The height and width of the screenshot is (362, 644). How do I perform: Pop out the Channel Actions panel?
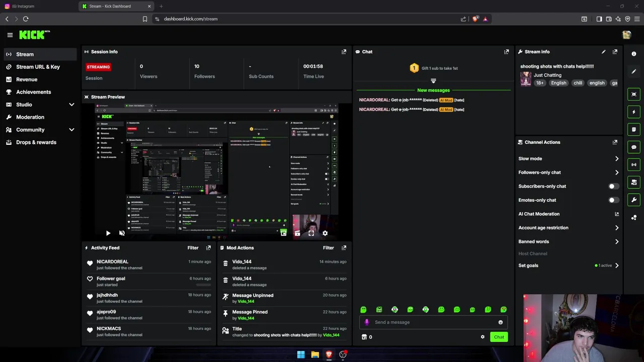click(x=615, y=142)
